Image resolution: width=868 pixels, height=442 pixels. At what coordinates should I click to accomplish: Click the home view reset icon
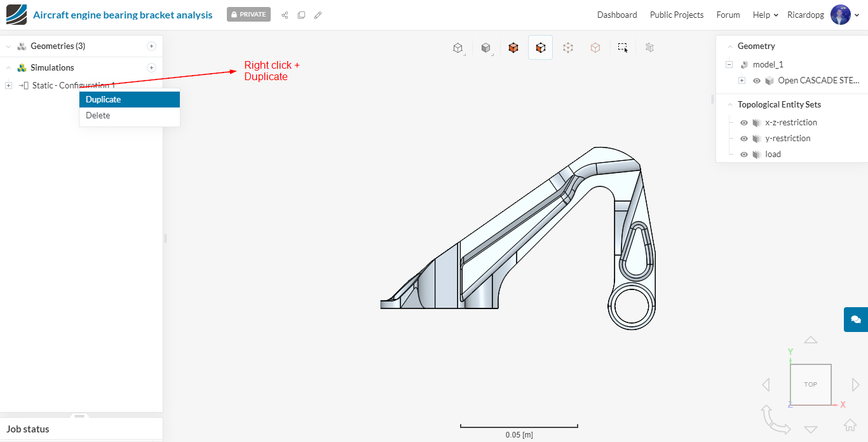(x=850, y=425)
